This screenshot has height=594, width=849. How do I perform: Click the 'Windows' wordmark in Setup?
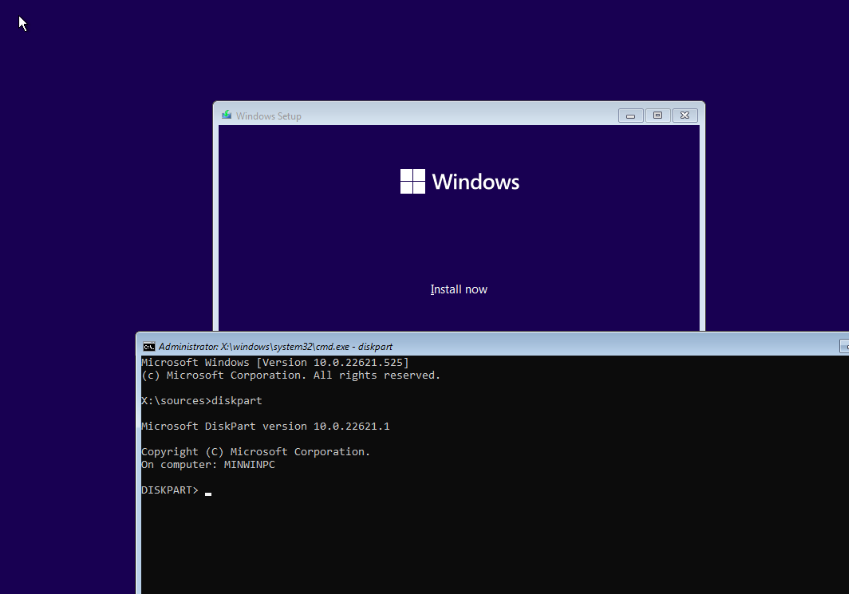[475, 182]
